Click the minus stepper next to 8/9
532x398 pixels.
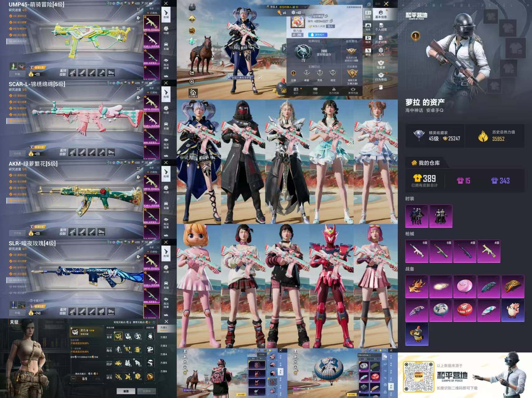pos(74,379)
